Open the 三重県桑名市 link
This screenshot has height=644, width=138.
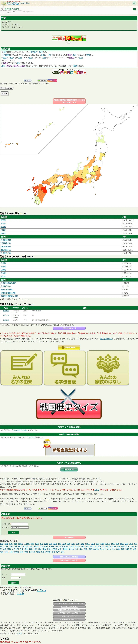point(6,243)
